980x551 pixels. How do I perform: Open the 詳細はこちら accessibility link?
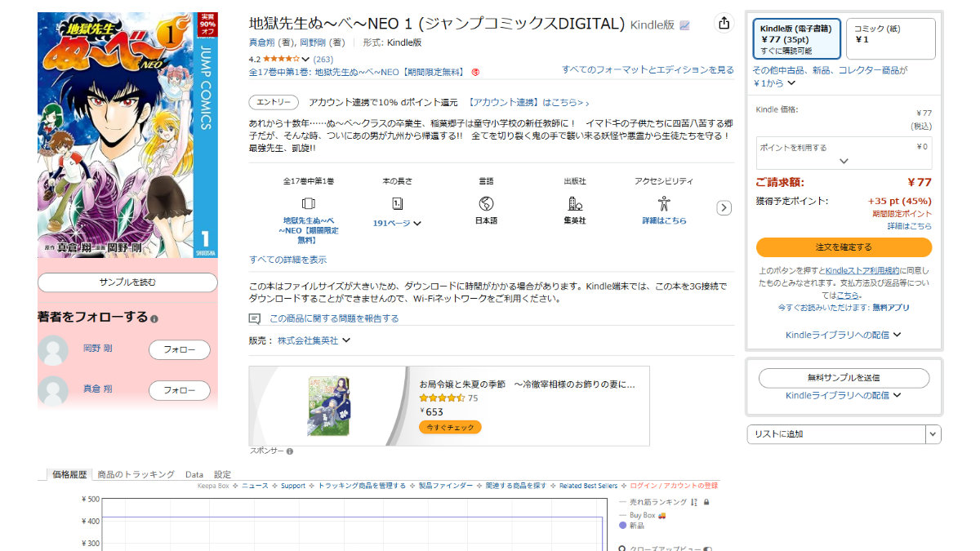(664, 221)
